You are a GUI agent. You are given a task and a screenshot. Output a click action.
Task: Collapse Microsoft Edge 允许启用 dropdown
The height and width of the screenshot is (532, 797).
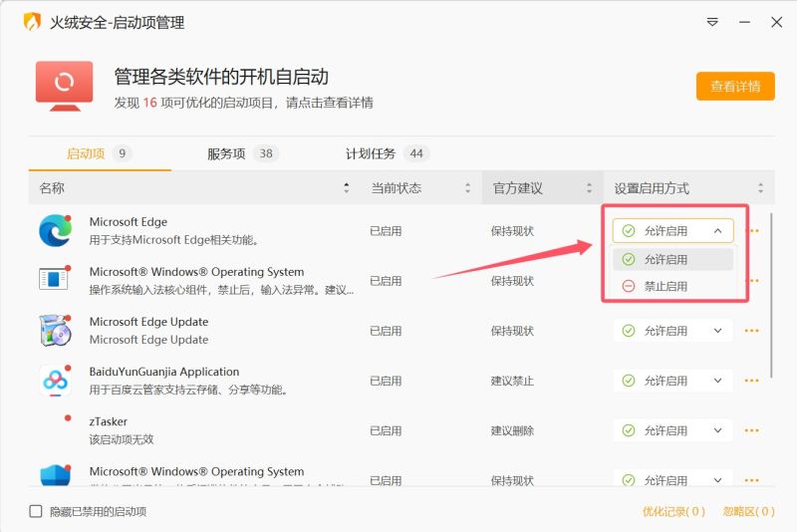coord(673,231)
